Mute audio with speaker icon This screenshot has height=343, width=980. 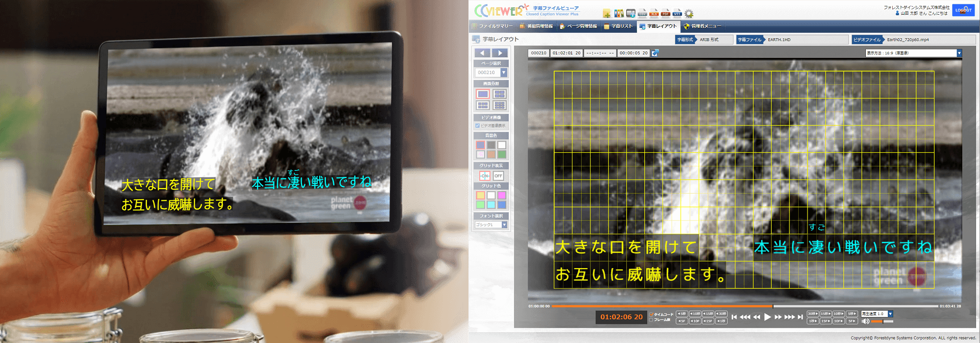tap(865, 321)
